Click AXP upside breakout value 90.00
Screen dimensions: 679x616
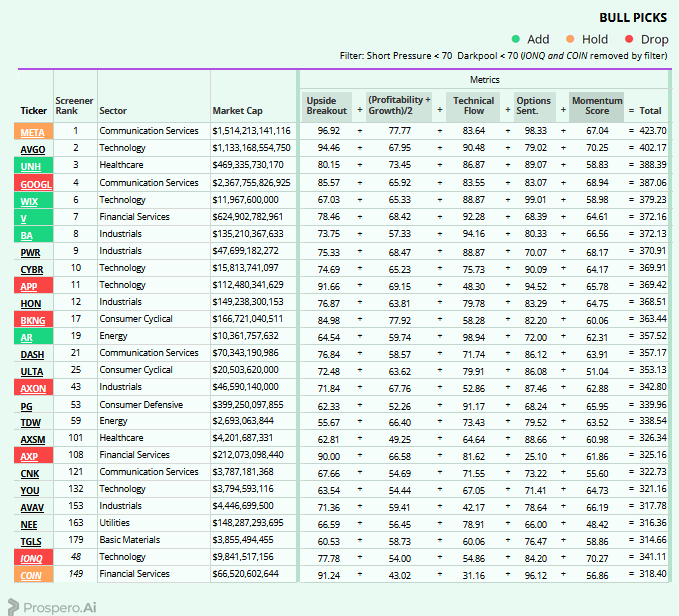(x=329, y=456)
